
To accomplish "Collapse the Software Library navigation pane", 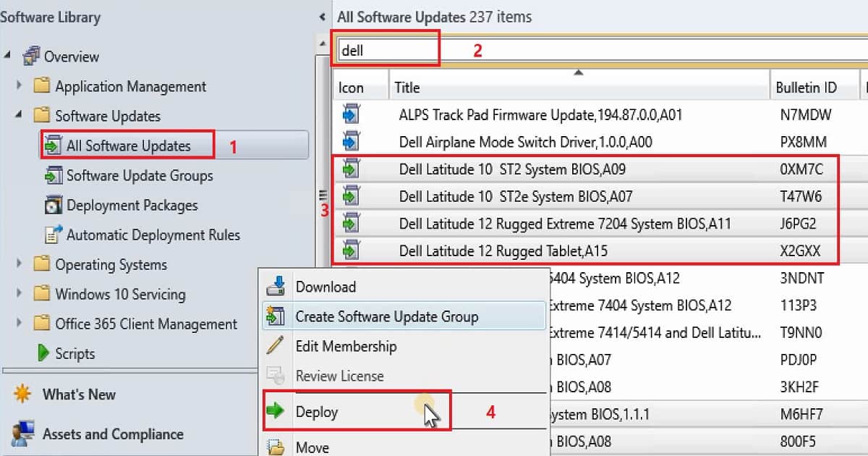I will (x=322, y=17).
